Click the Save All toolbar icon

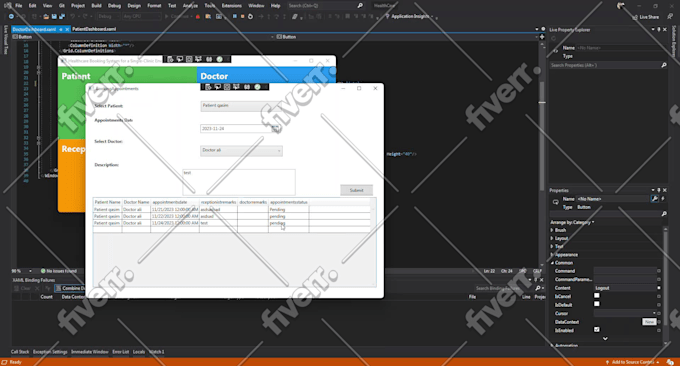click(x=62, y=16)
